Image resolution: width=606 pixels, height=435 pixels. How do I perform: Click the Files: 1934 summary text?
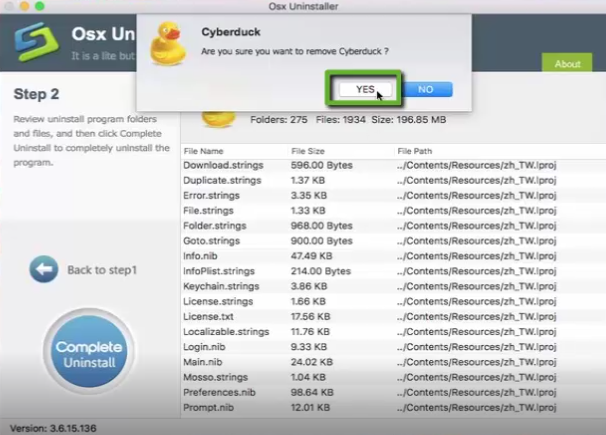(x=340, y=120)
